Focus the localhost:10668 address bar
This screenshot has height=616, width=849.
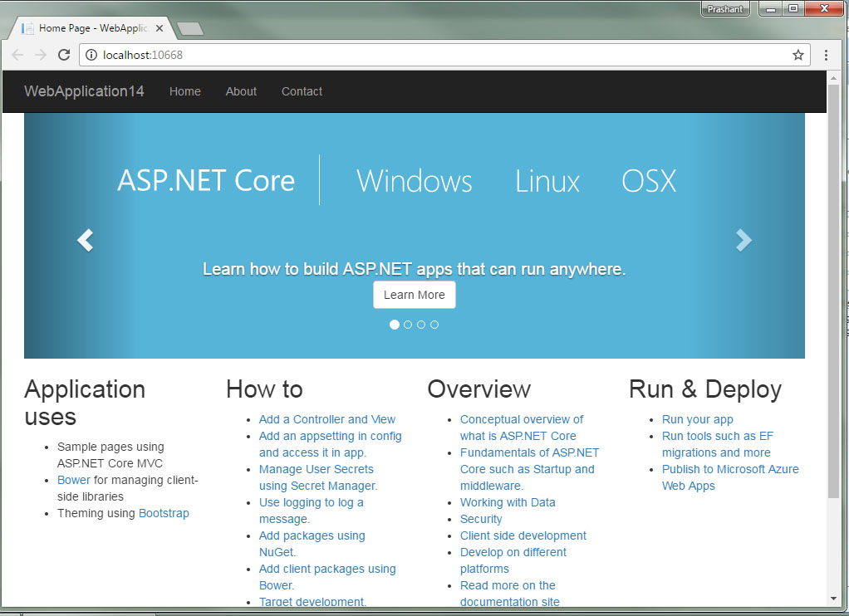444,55
